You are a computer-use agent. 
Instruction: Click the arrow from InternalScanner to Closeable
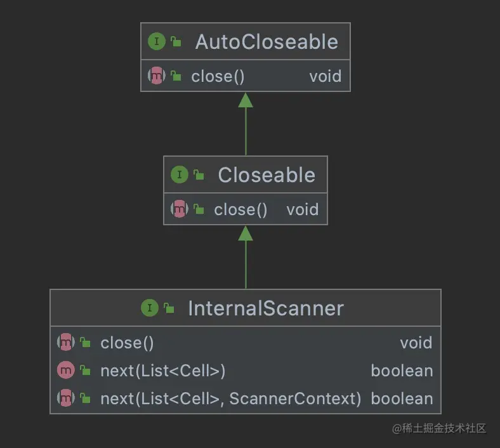point(246,260)
